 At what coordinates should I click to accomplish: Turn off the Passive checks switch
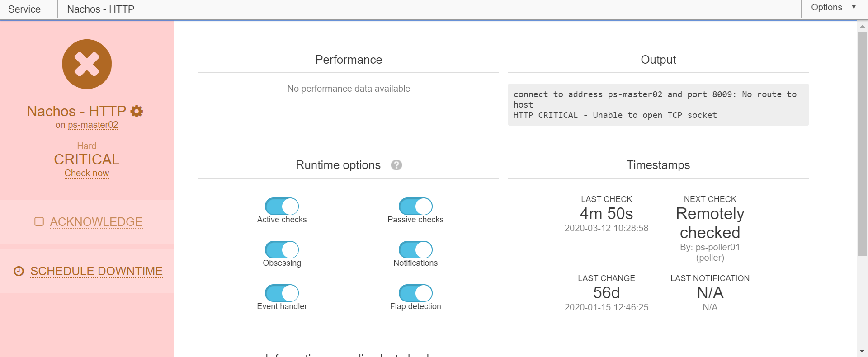click(415, 207)
